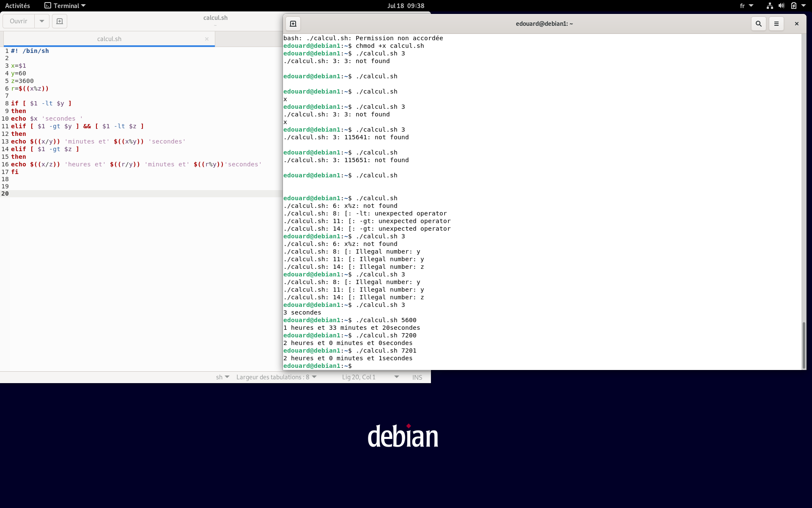Image resolution: width=812 pixels, height=508 pixels.
Task: Click the search icon in the terminal header
Action: pos(759,24)
